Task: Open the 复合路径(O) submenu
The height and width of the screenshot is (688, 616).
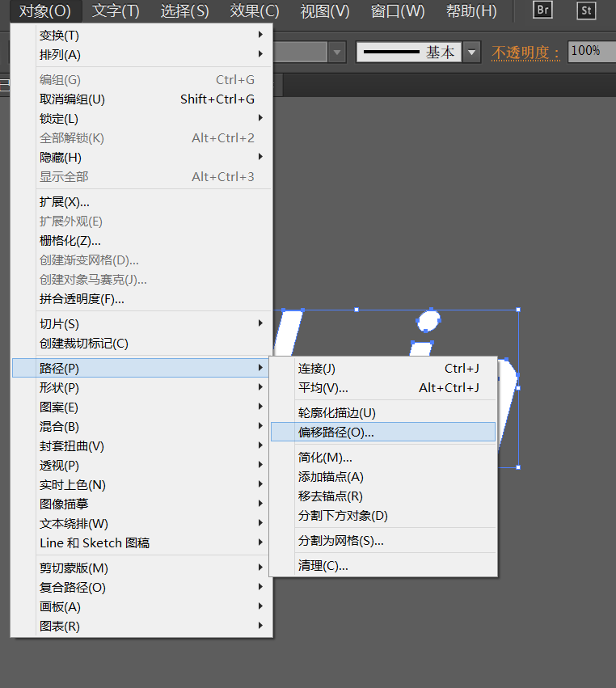Action: click(142, 587)
